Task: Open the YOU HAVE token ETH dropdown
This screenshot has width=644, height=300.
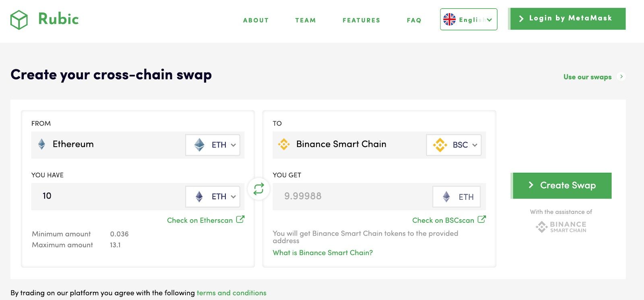Action: (x=213, y=197)
